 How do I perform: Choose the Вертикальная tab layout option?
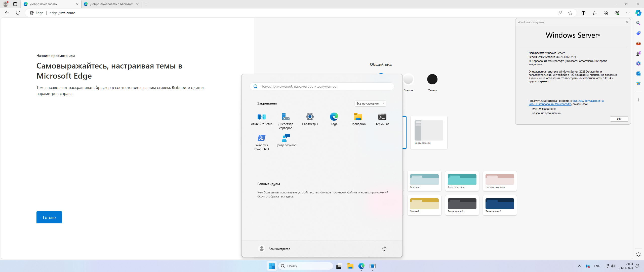[x=429, y=132]
